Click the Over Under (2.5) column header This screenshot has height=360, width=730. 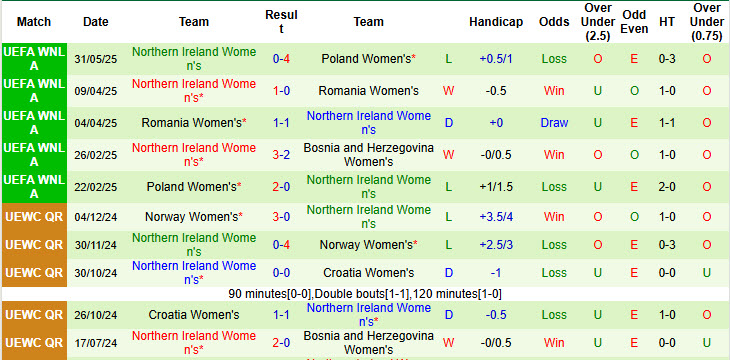click(x=598, y=22)
